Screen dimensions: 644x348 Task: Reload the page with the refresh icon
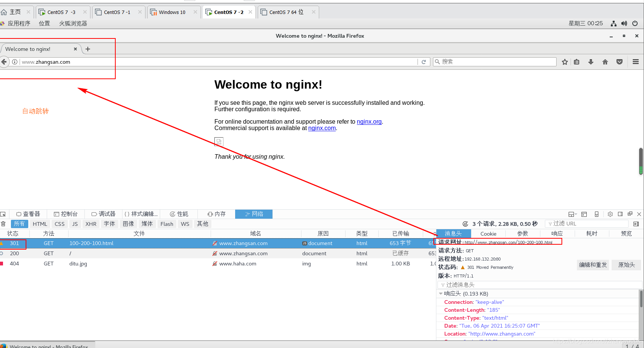point(424,62)
